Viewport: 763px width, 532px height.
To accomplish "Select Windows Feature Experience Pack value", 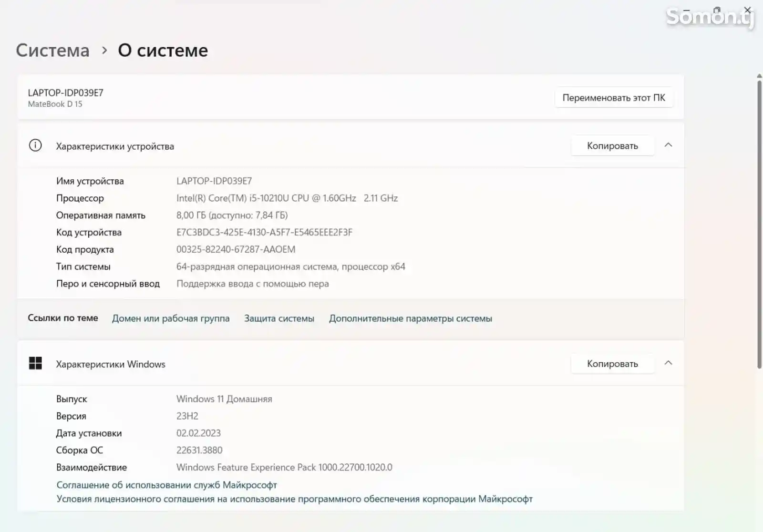I will (284, 468).
